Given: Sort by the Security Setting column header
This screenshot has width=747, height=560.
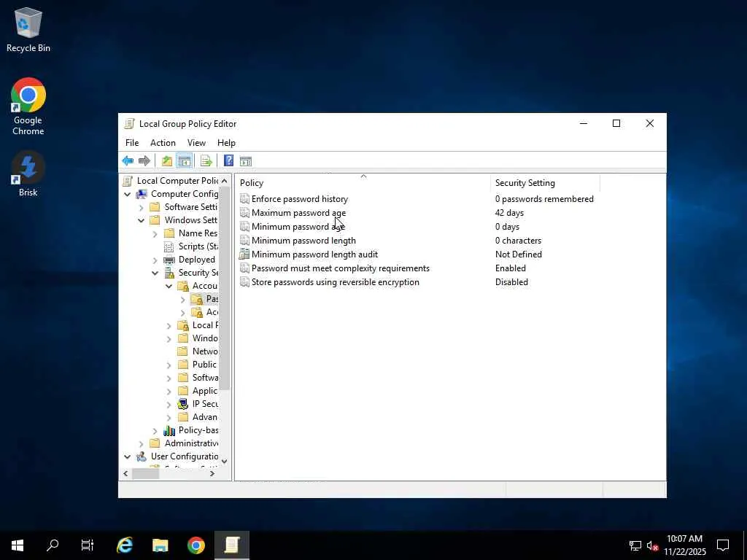Looking at the screenshot, I should pyautogui.click(x=545, y=183).
